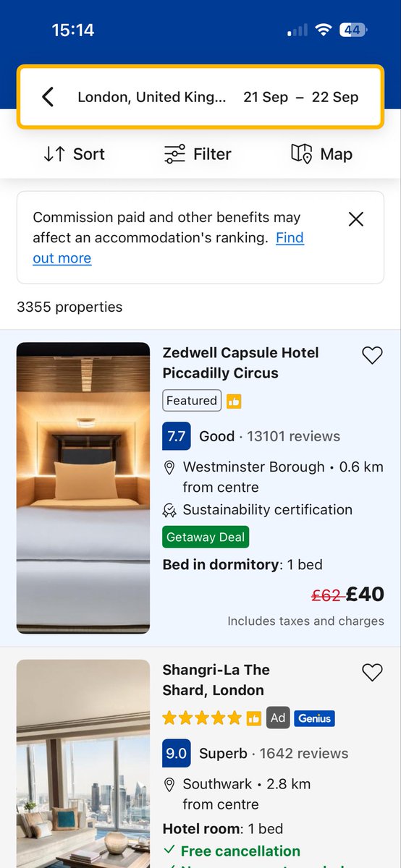Viewport: 401px width, 868px height.
Task: Tap the Getaway Deal badge
Action: (x=206, y=537)
